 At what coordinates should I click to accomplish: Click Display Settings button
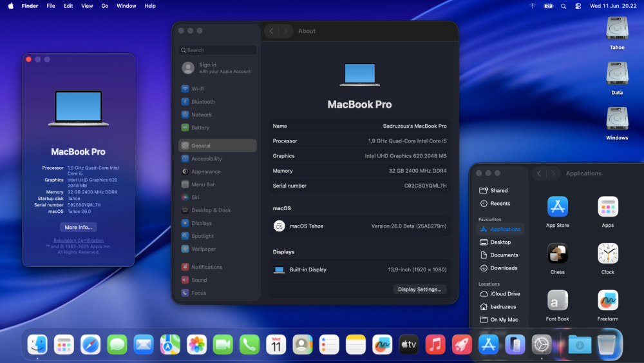click(x=419, y=289)
